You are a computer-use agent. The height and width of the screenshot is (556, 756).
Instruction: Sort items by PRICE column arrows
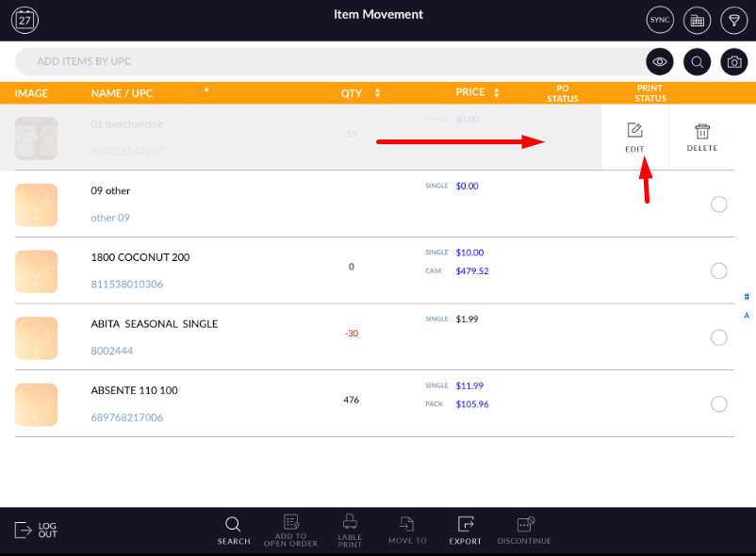tap(478, 93)
